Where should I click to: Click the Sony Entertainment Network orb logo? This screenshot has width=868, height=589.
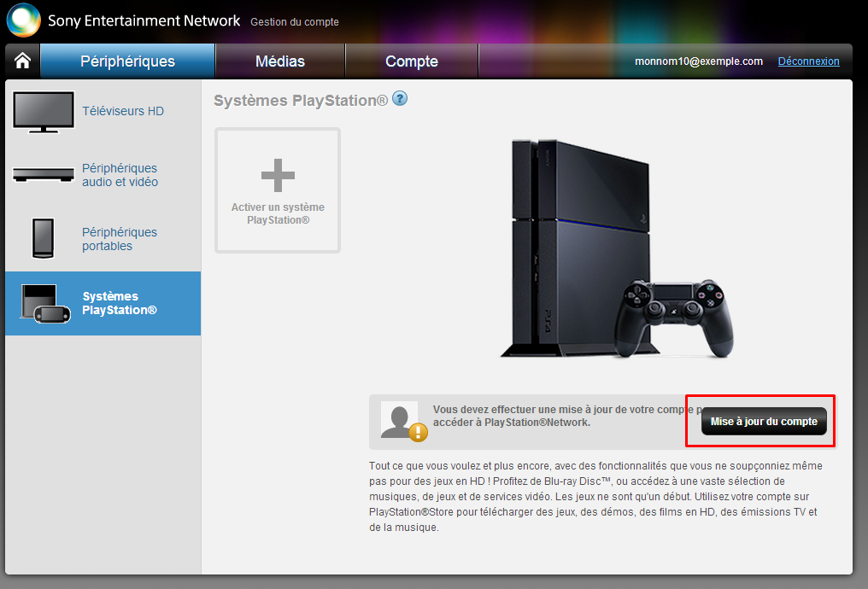pyautogui.click(x=23, y=20)
